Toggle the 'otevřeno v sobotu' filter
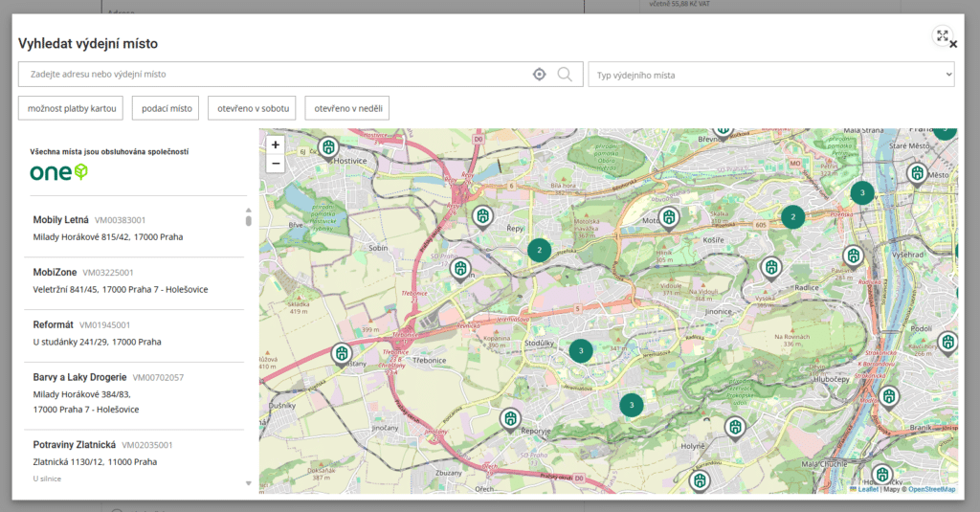This screenshot has height=512, width=980. click(x=253, y=108)
